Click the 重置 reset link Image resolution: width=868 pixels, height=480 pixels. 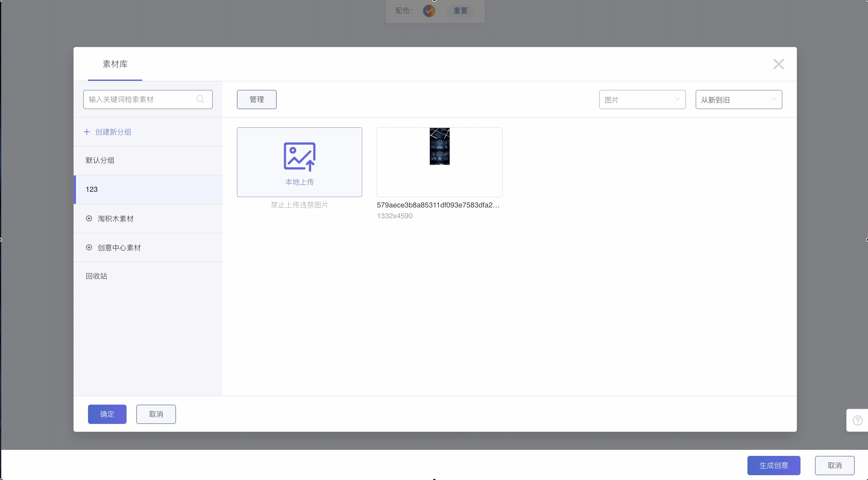pyautogui.click(x=460, y=11)
